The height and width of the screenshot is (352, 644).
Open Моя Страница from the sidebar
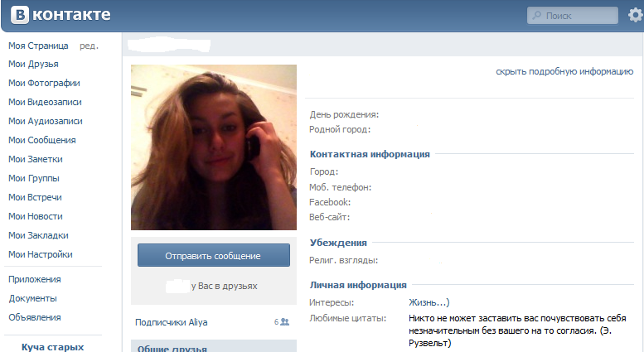38,46
